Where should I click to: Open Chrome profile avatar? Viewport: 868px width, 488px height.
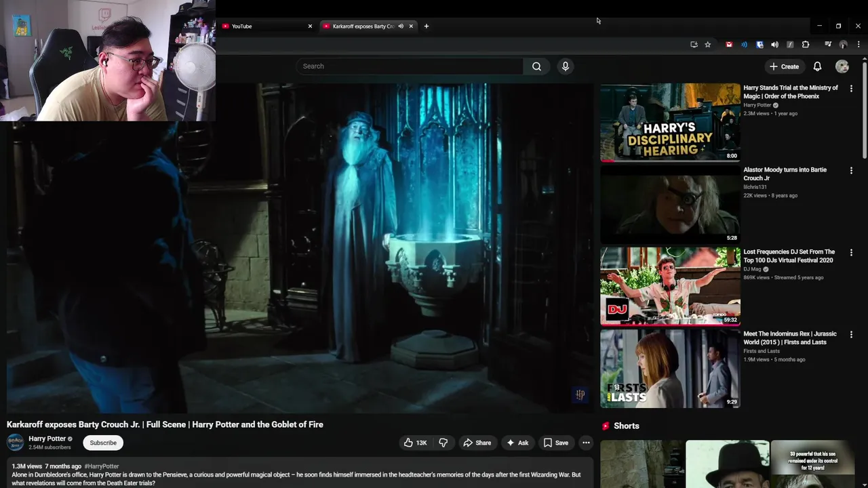coord(843,45)
